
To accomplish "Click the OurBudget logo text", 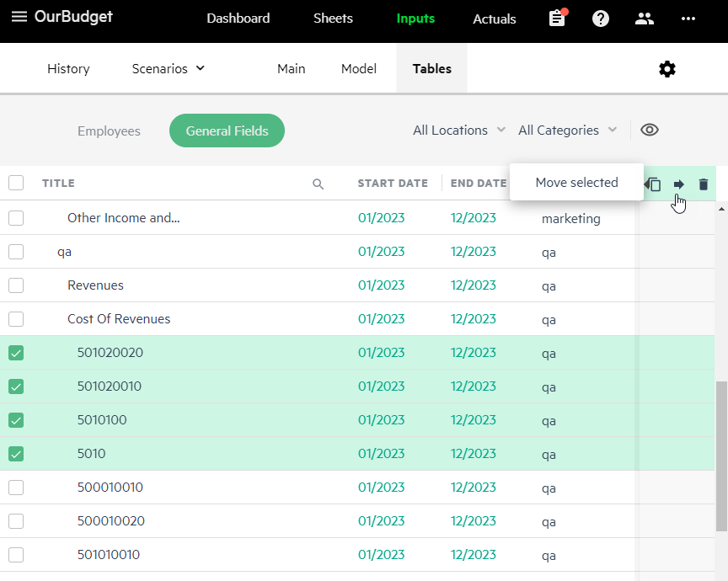I will (x=73, y=17).
